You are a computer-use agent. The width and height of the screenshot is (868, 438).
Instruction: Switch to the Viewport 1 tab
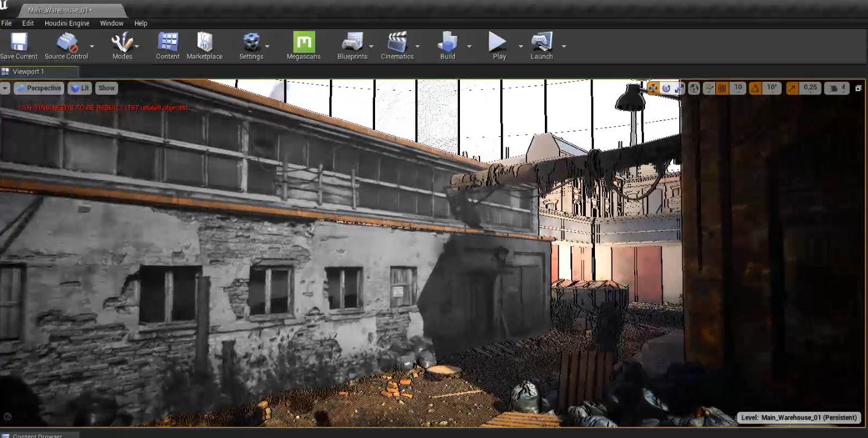point(28,71)
